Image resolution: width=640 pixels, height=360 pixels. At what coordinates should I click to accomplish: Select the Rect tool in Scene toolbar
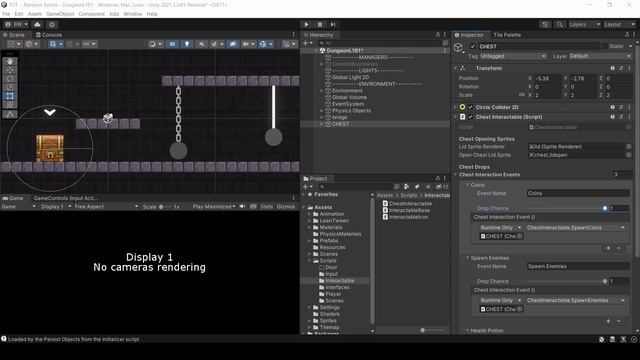10,96
